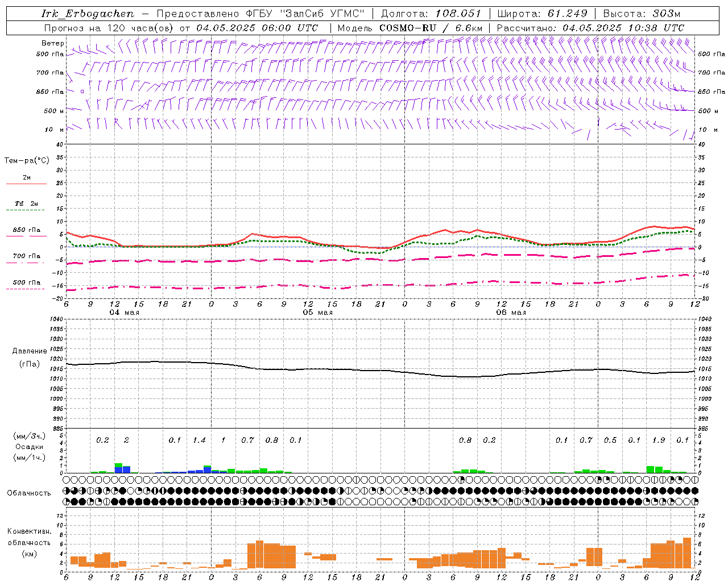Image resolution: width=728 pixels, height=582 pixels.
Task: Click 'Прогноз на 120 часа(ов)' text
Action: (109, 28)
